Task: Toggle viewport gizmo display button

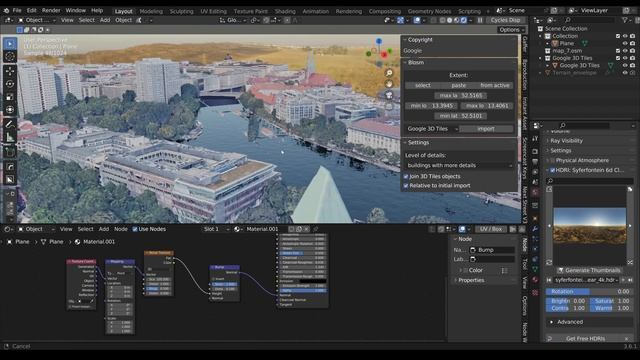Action: pos(400,20)
